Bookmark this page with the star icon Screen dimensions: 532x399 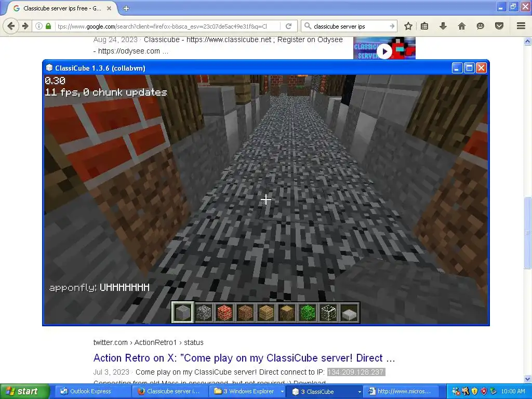pyautogui.click(x=408, y=26)
